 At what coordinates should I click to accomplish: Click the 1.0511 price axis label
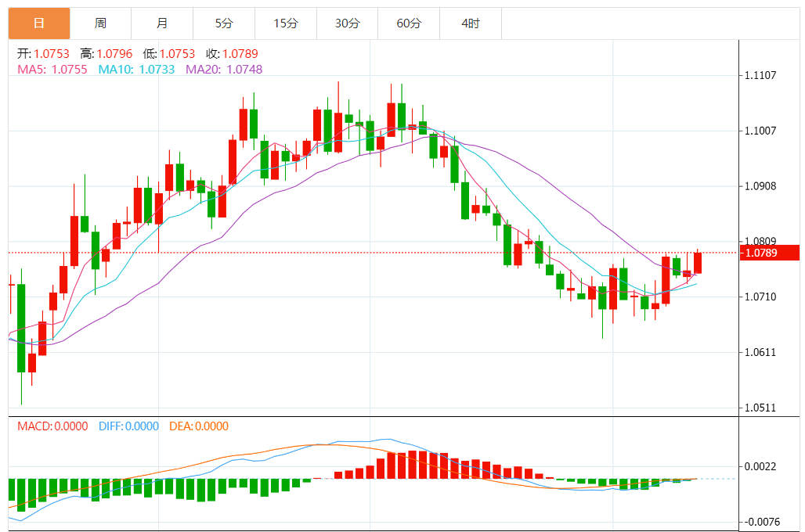[760, 408]
